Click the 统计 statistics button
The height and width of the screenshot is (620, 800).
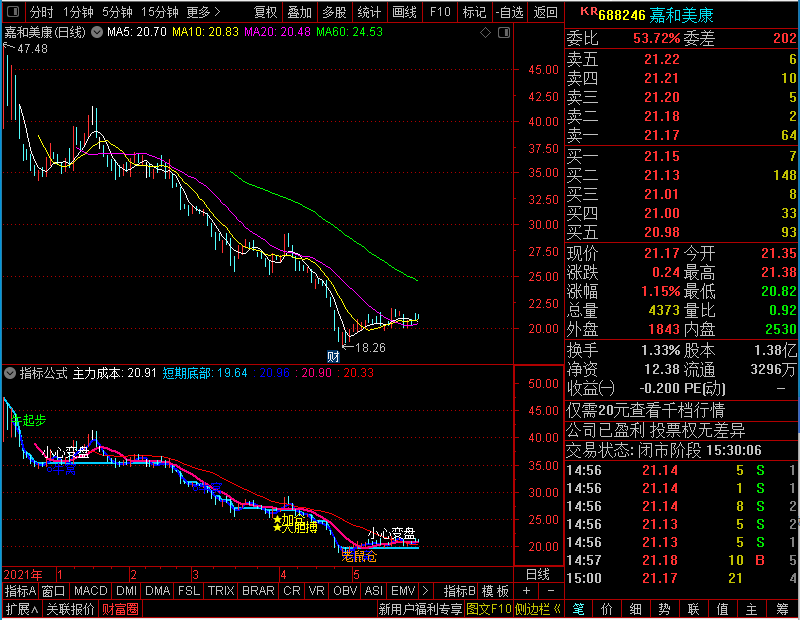tap(369, 12)
